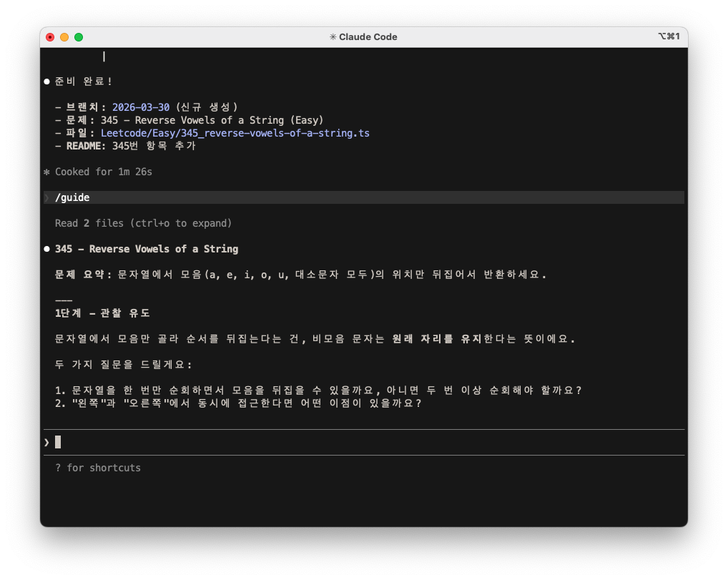Click the yellow minimize window button
The image size is (728, 580).
(64, 37)
